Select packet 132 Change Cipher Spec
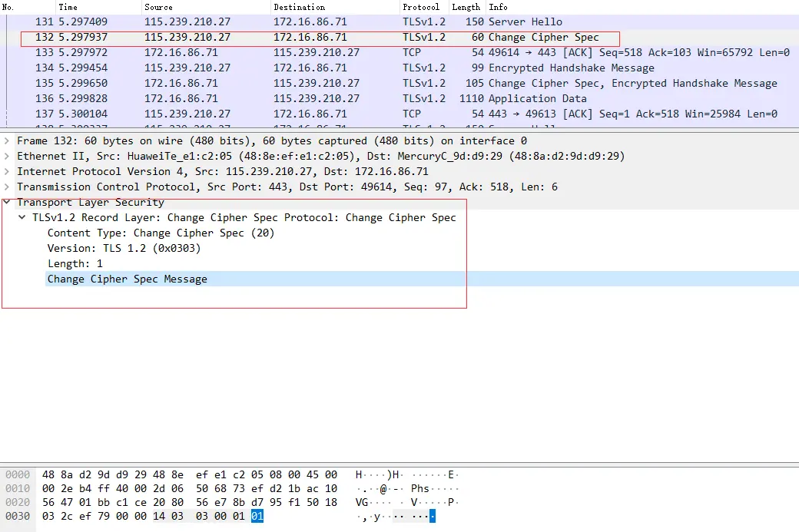Image resolution: width=799 pixels, height=532 pixels. click(399, 37)
